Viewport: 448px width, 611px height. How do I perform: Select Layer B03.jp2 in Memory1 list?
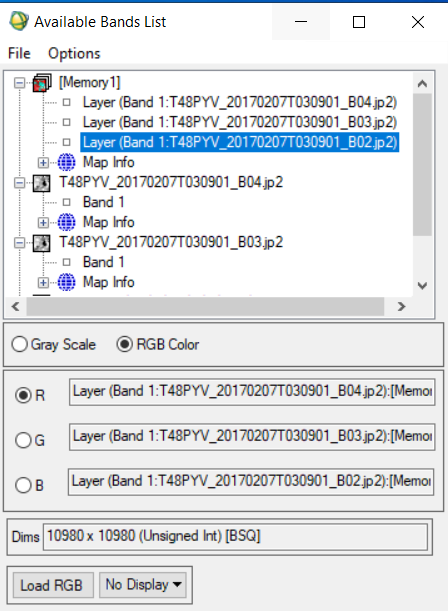(240, 122)
